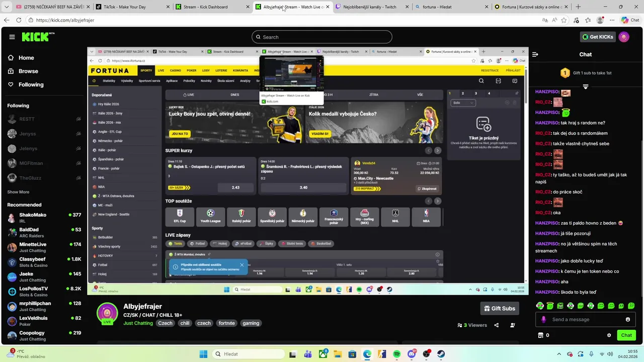The height and width of the screenshot is (362, 644).
Task: Click the browser translate page icon
Action: 545,20
